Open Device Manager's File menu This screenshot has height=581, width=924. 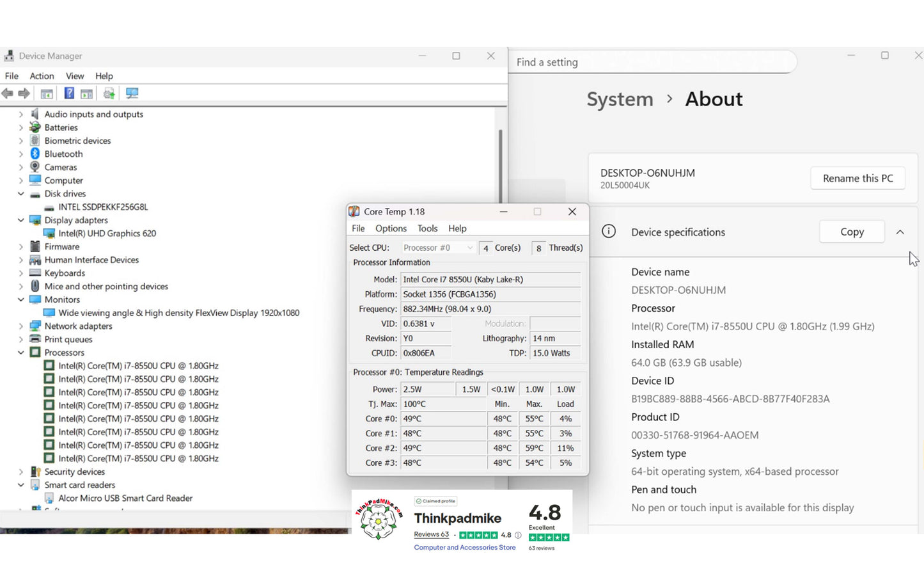[12, 76]
